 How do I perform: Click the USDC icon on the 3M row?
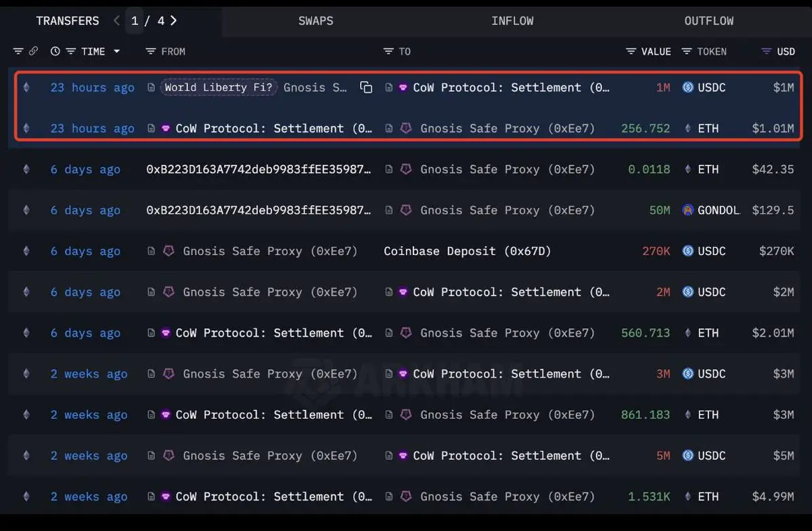pyautogui.click(x=688, y=374)
